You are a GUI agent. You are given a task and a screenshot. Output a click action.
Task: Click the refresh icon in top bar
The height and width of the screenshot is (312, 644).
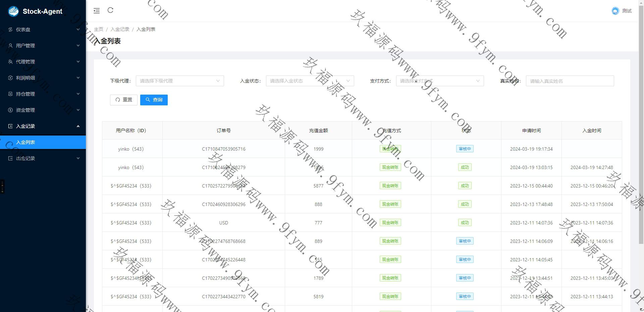(110, 10)
